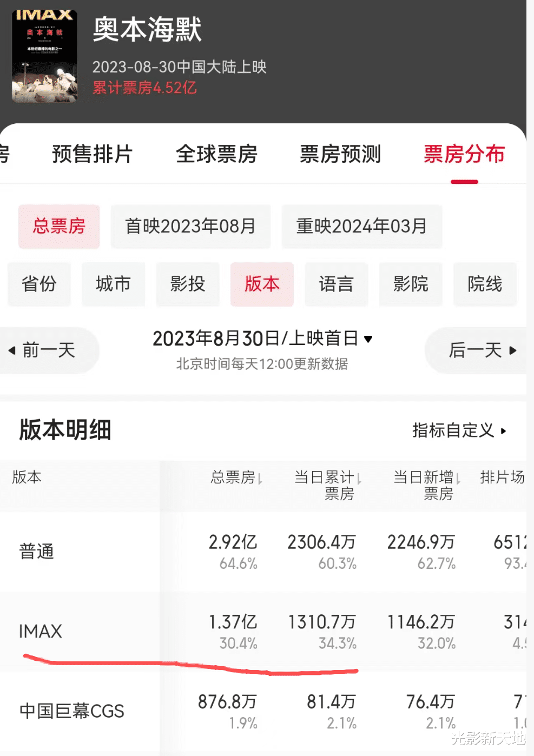Image resolution: width=534 pixels, height=756 pixels.
Task: Select the 影投 category chip
Action: tap(188, 284)
